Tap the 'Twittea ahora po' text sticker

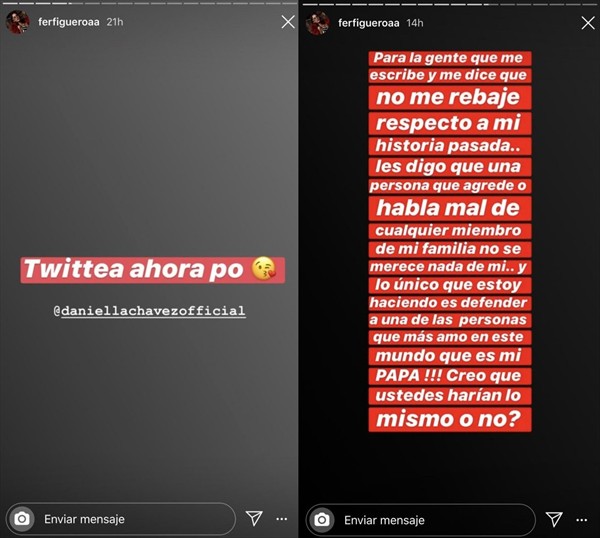click(x=152, y=269)
